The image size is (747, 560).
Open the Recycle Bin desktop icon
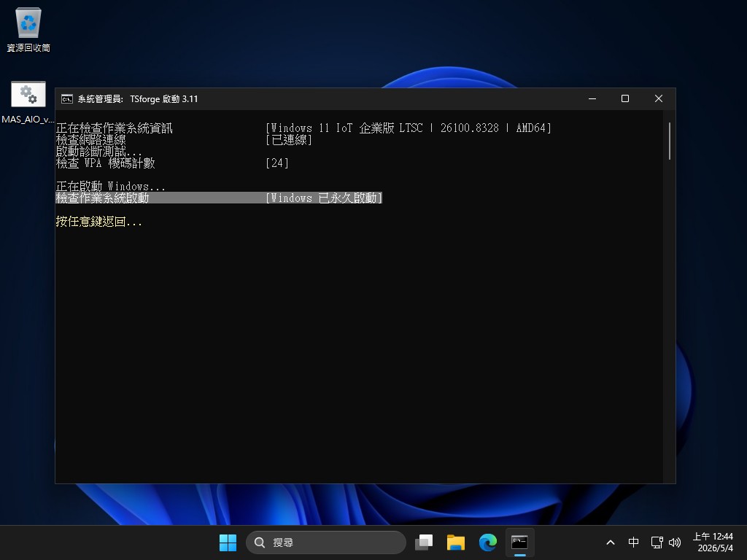tap(28, 29)
